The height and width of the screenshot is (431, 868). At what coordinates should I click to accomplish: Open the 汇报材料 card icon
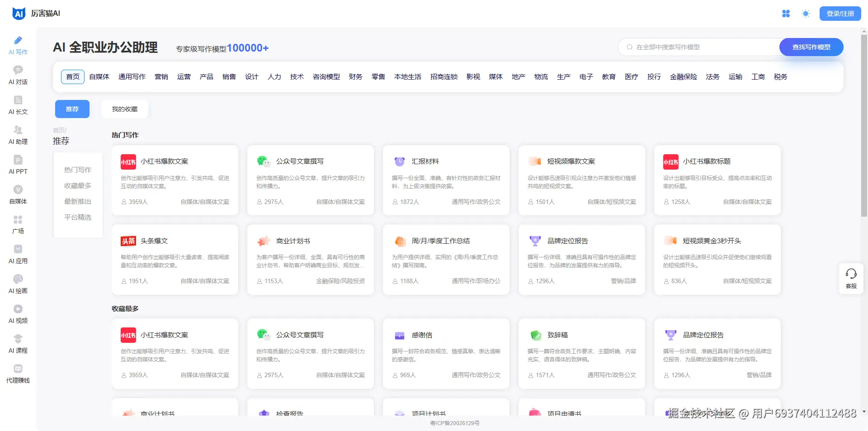tap(399, 161)
